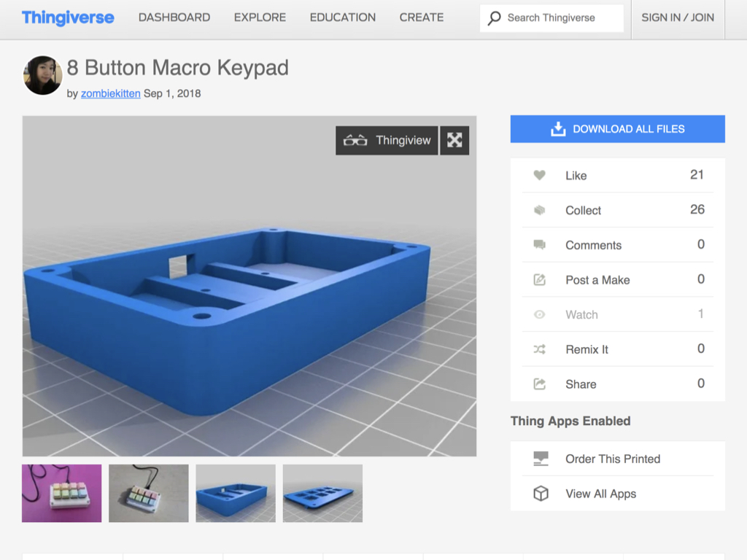Select Post a Make
This screenshot has height=560, width=747.
point(618,279)
